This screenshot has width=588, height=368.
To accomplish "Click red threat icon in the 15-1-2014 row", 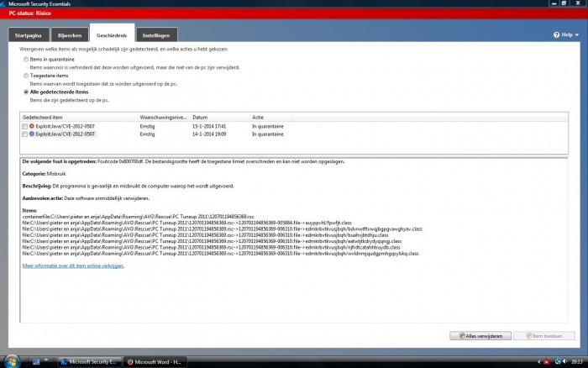I will coord(32,126).
